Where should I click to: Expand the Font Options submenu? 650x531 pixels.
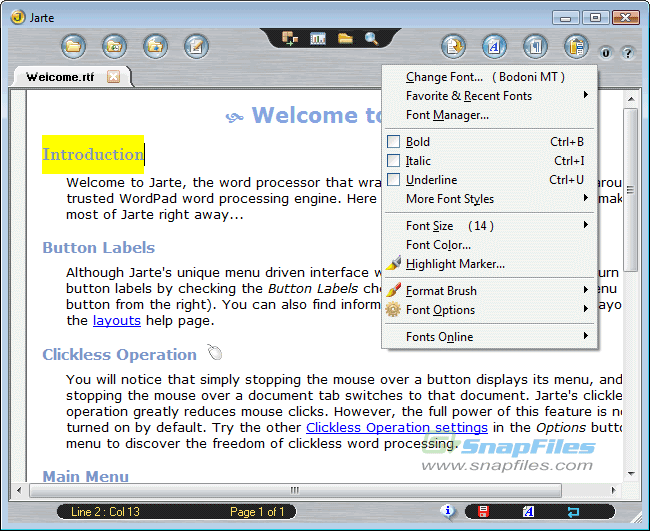[x=489, y=310]
